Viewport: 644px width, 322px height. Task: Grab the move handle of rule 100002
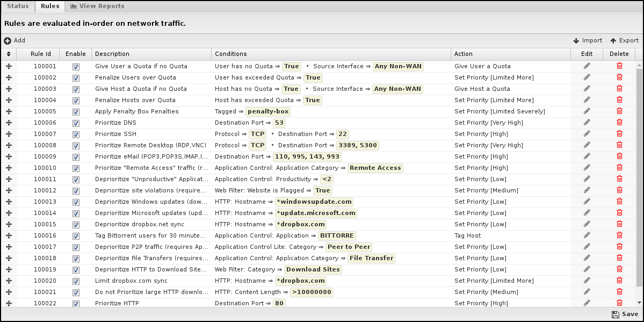[x=9, y=77]
